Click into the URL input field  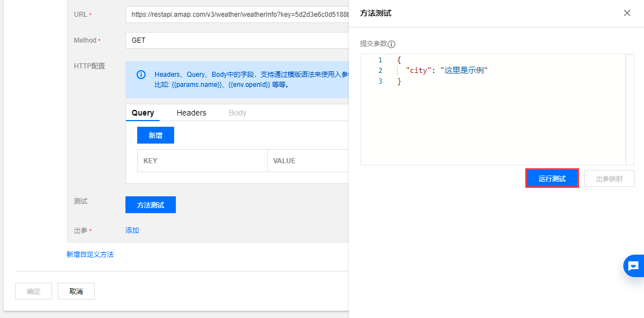(237, 15)
